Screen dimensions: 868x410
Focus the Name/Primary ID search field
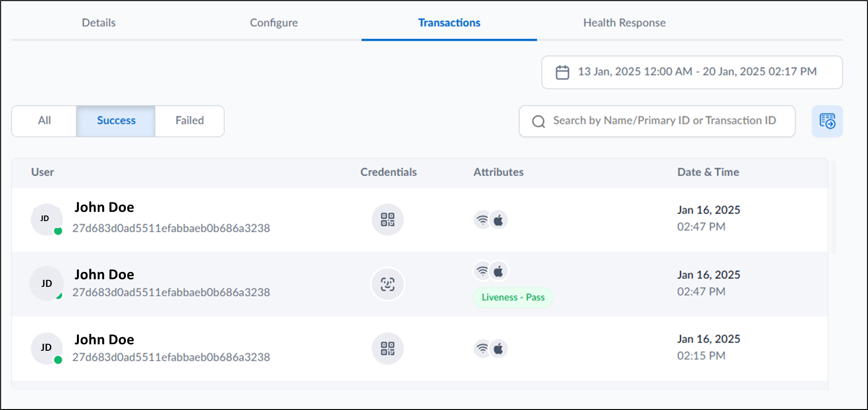point(657,121)
